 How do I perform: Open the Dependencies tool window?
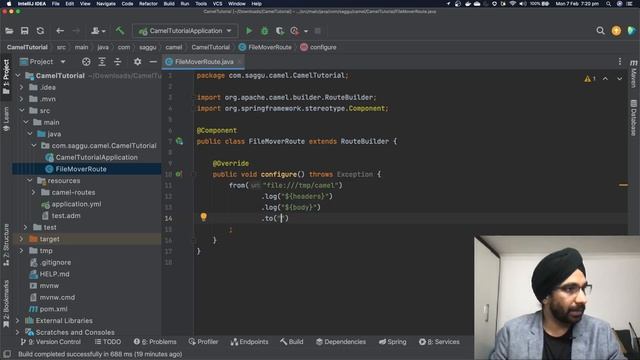point(341,342)
